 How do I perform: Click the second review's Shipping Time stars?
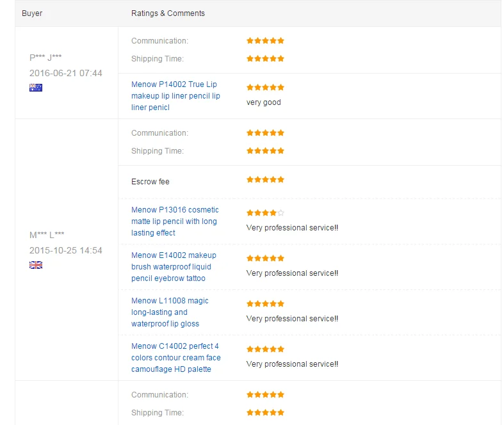tap(265, 150)
